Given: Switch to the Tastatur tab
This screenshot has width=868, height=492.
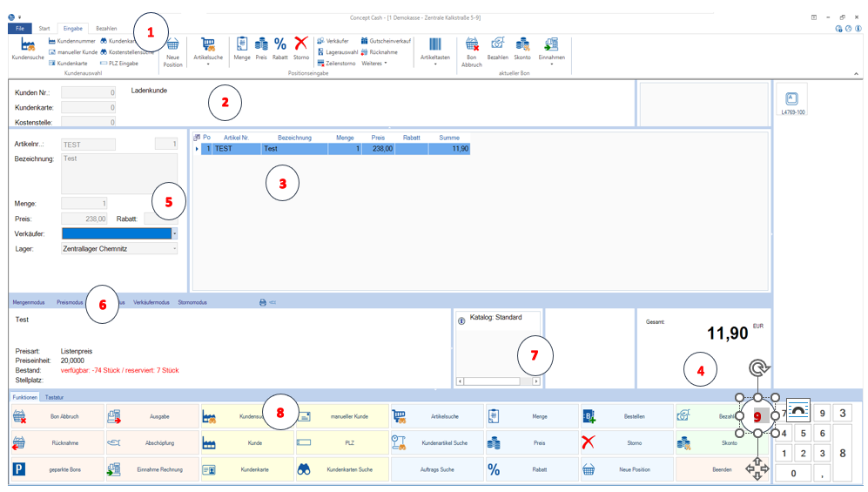Looking at the screenshot, I should point(54,397).
